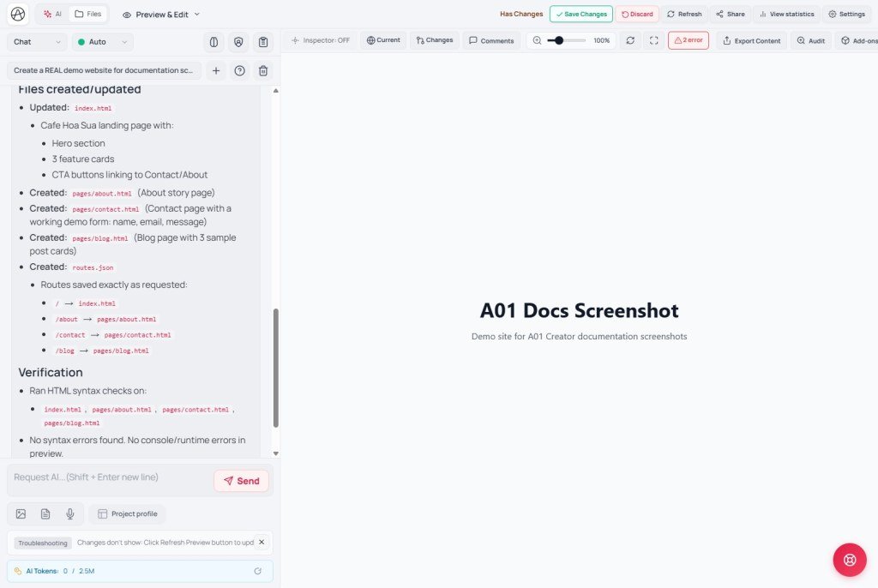878x588 pixels.
Task: Switch to the Files tab
Action: [x=88, y=14]
